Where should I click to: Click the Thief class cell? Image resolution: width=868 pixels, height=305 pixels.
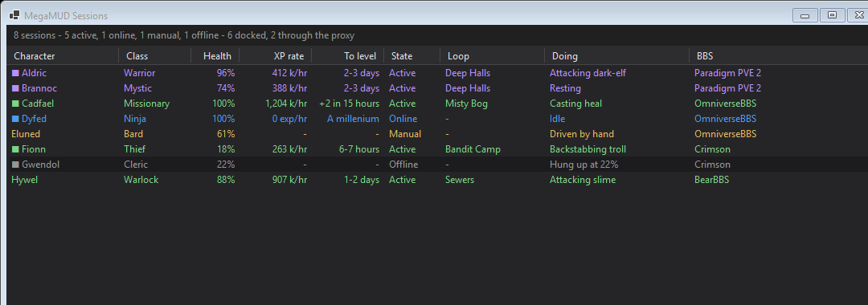pyautogui.click(x=134, y=149)
